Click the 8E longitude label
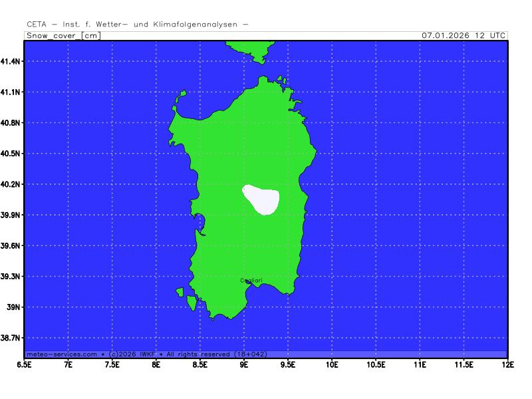 [x=156, y=364]
